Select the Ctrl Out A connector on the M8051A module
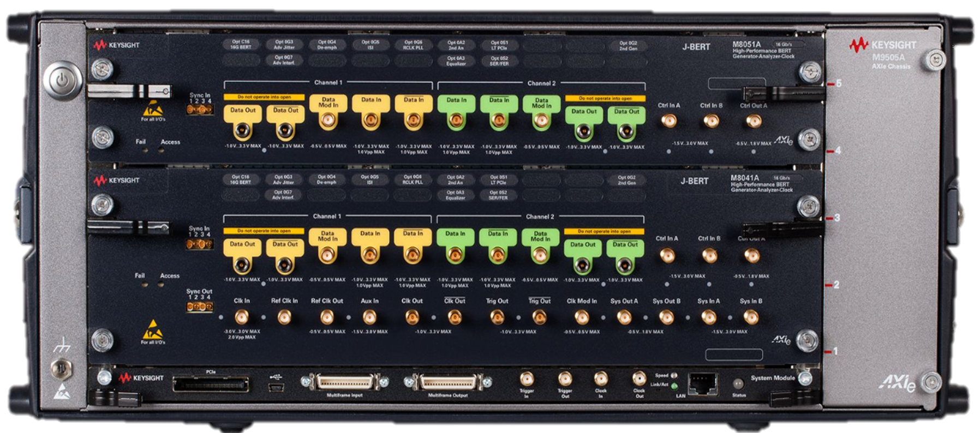Image resolution: width=980 pixels, height=433 pixels. coord(754,121)
